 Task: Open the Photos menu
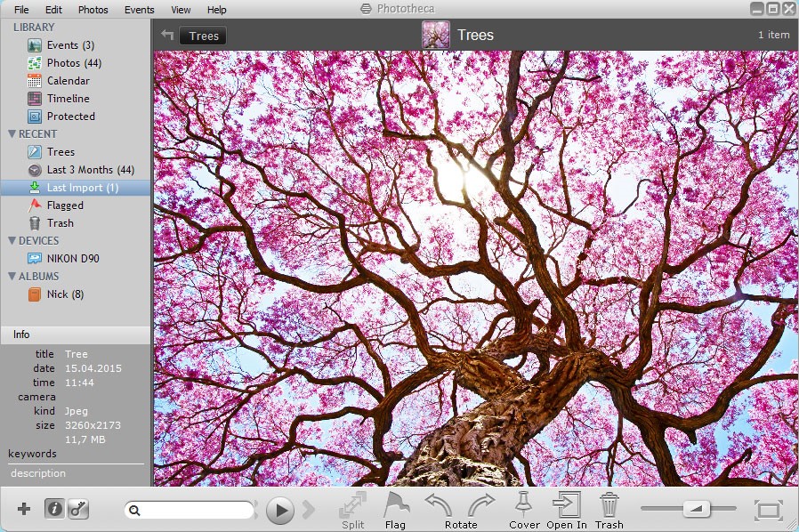[94, 10]
